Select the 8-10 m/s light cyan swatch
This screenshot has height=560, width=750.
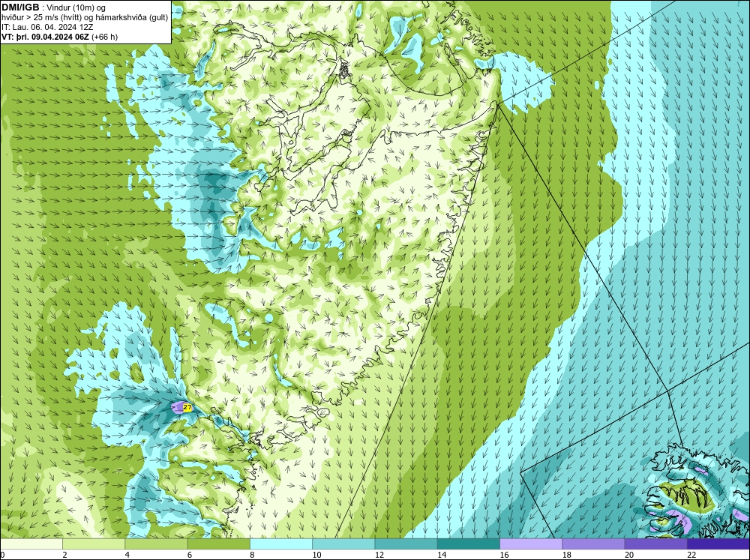coord(281,544)
